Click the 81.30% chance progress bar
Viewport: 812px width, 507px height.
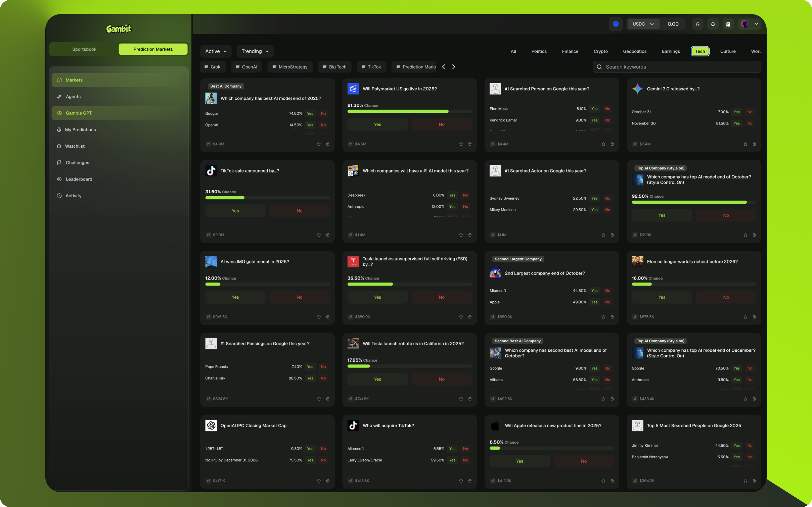tap(409, 111)
